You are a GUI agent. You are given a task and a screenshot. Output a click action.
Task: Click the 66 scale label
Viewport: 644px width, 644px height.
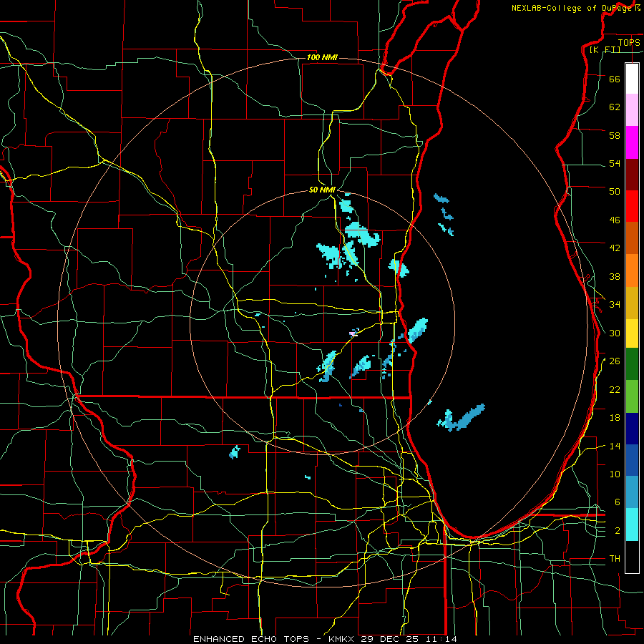[x=615, y=79]
